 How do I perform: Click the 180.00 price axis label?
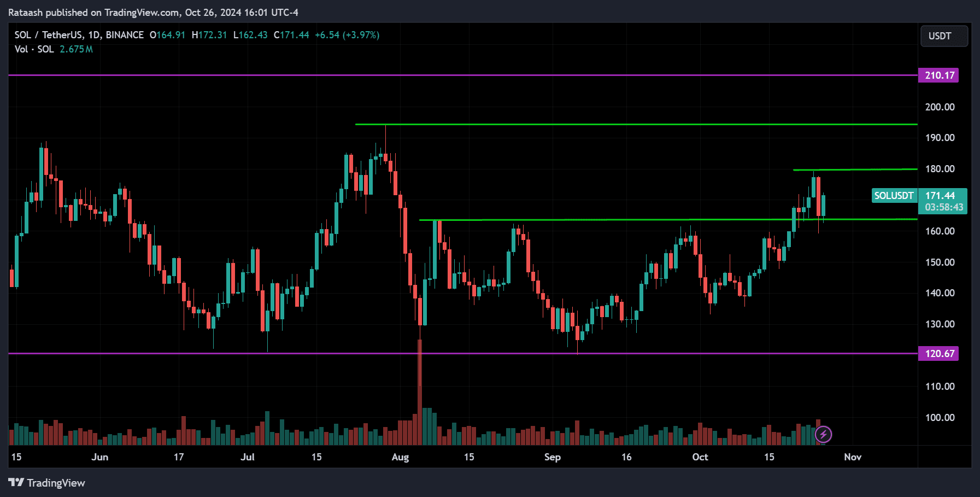tap(940, 169)
